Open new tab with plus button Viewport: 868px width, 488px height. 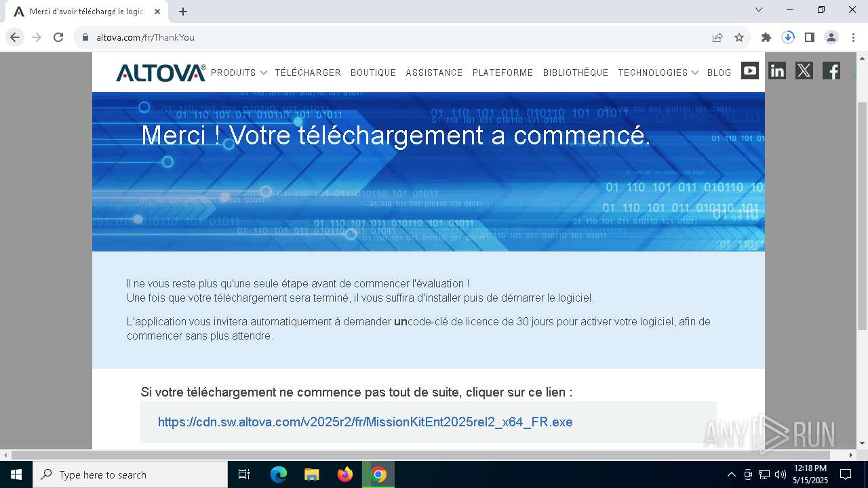183,12
